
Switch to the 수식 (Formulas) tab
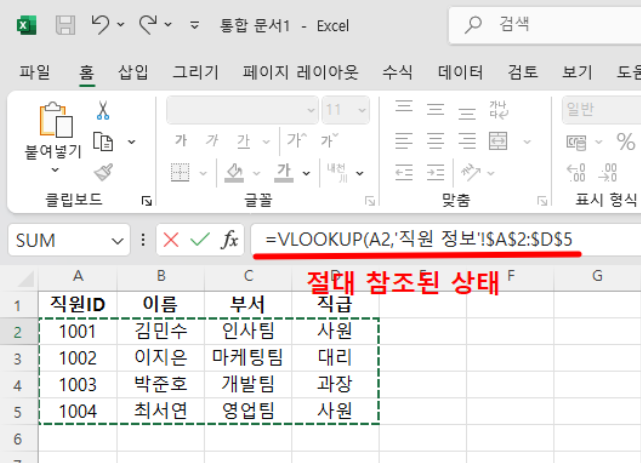[397, 72]
